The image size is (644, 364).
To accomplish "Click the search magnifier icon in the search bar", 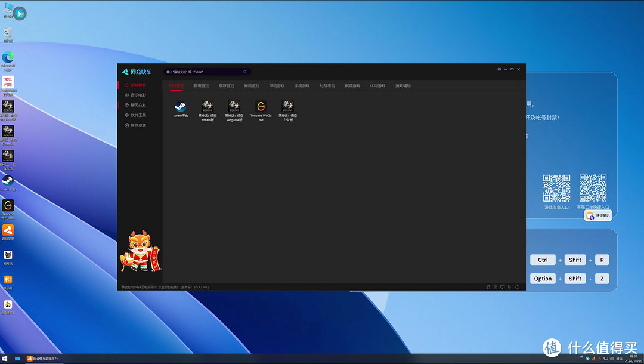I will click(245, 72).
